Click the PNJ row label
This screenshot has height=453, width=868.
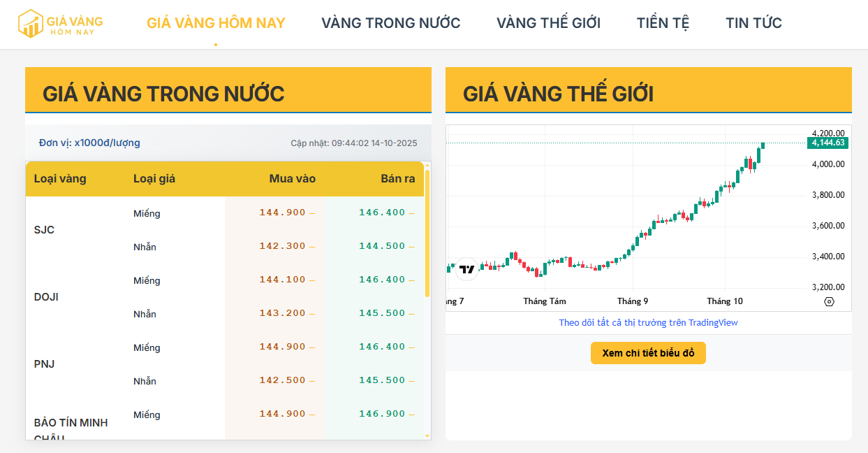click(x=44, y=364)
